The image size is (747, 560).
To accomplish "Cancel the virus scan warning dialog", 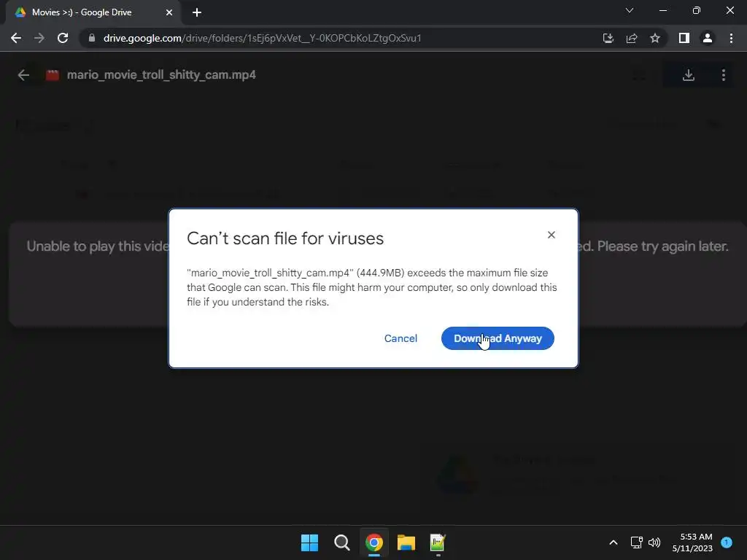I will point(400,338).
